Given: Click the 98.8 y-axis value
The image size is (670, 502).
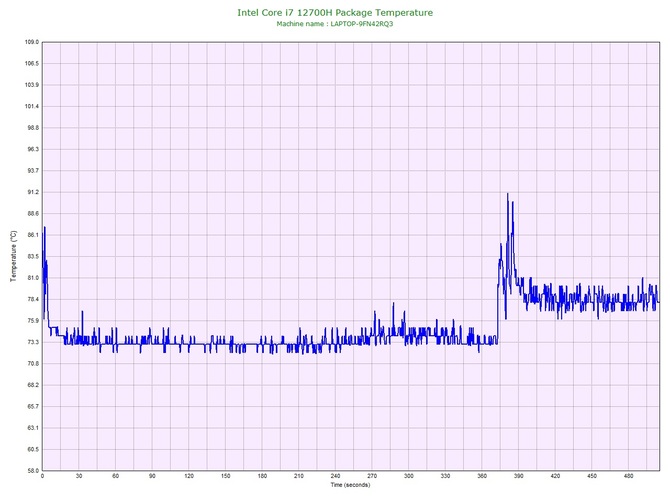Looking at the screenshot, I should click(32, 128).
